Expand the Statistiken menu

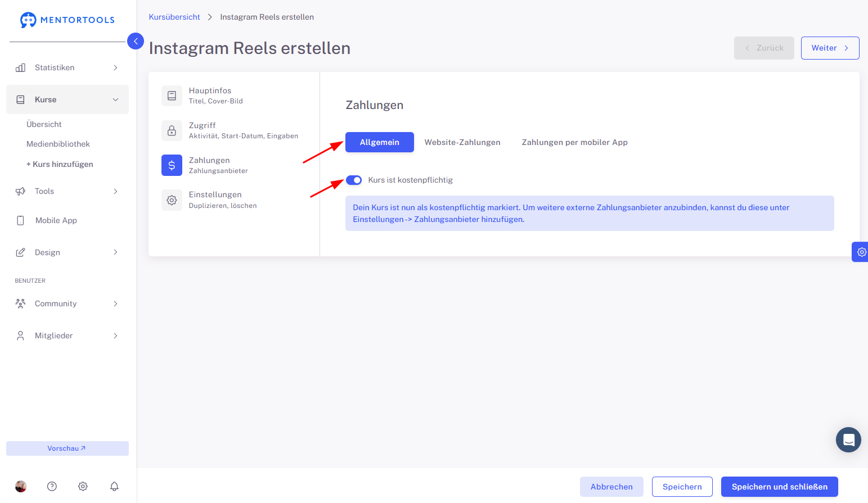[68, 67]
